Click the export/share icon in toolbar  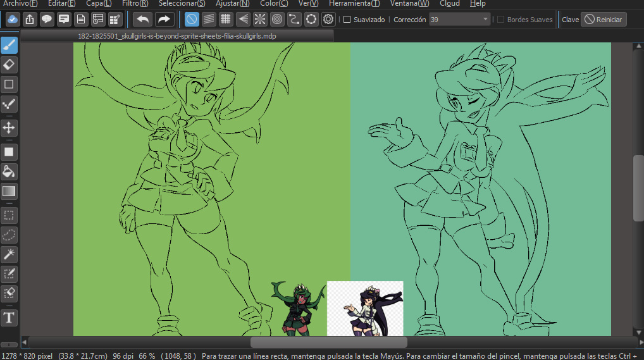(30, 20)
